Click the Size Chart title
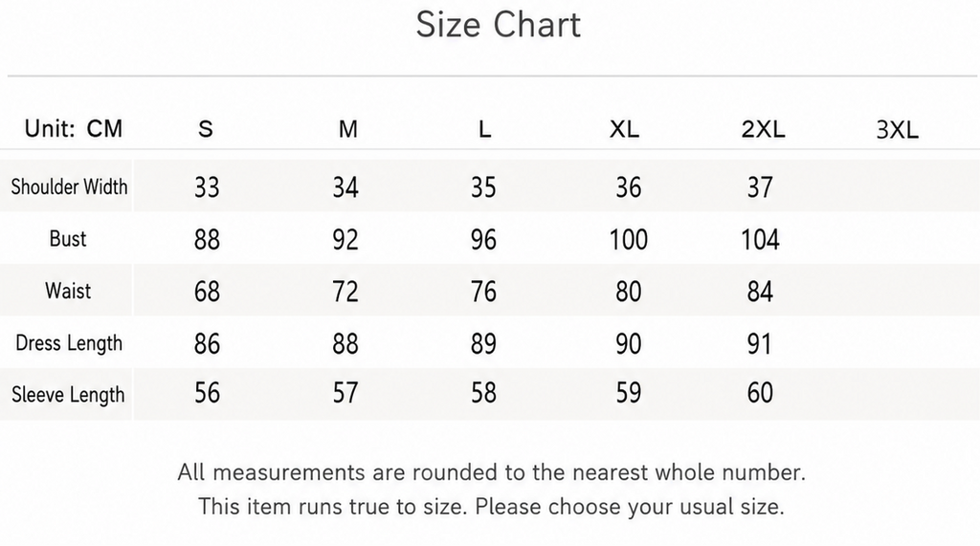Viewport: 980px width, 546px height. (498, 25)
